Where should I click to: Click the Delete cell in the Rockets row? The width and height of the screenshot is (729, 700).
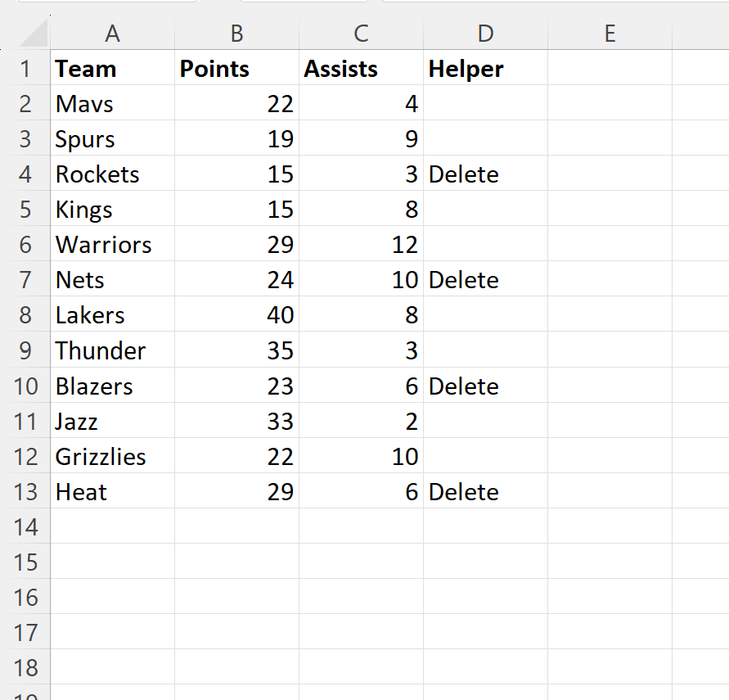point(485,174)
